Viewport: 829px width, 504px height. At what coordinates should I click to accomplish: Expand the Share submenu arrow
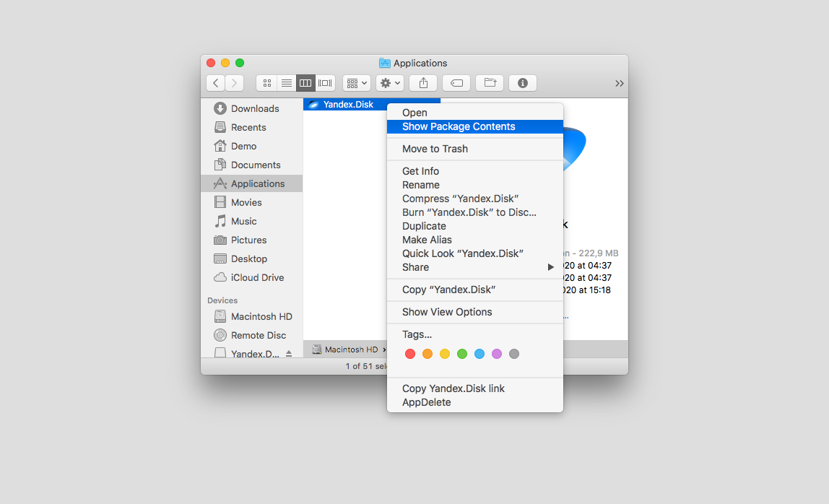[550, 268]
